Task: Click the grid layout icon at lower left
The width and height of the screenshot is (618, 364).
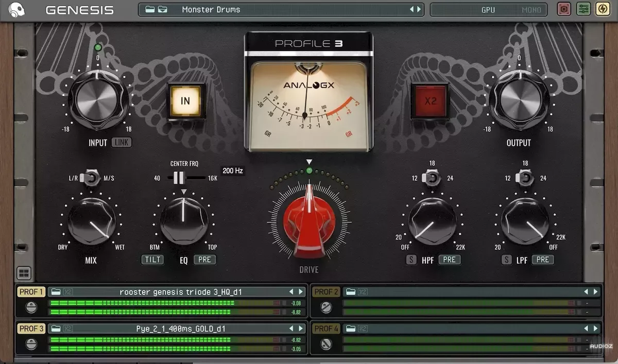Action: pyautogui.click(x=24, y=273)
